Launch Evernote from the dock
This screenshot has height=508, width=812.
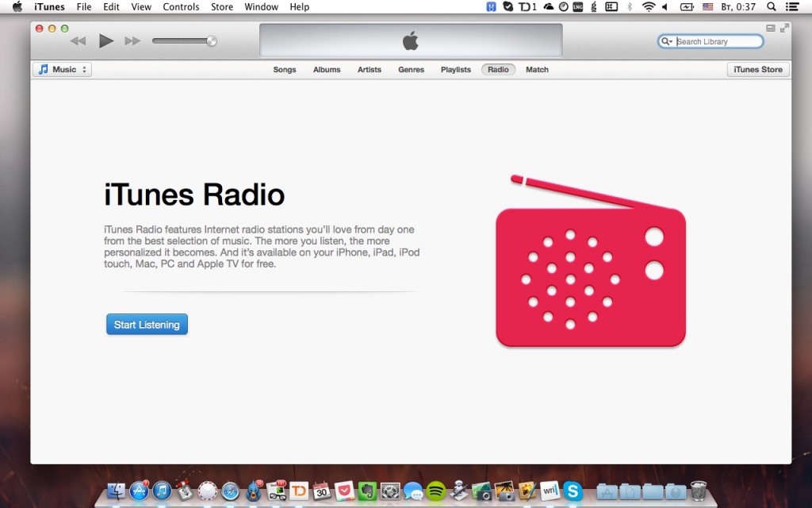coord(367,491)
